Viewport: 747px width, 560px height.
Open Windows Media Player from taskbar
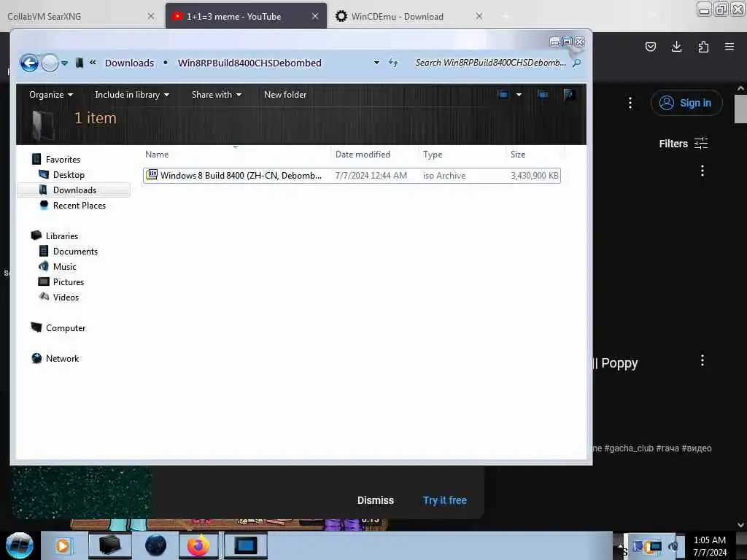click(x=63, y=545)
